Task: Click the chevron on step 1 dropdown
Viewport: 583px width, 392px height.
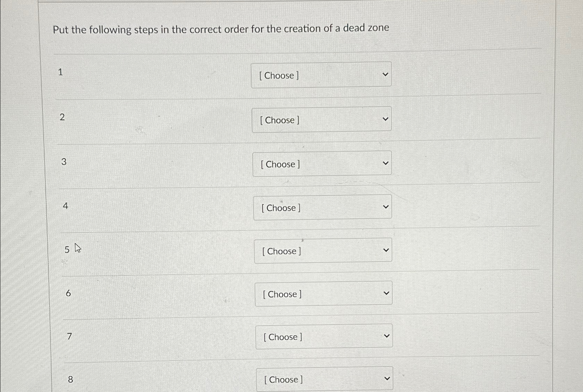Action: coord(385,74)
